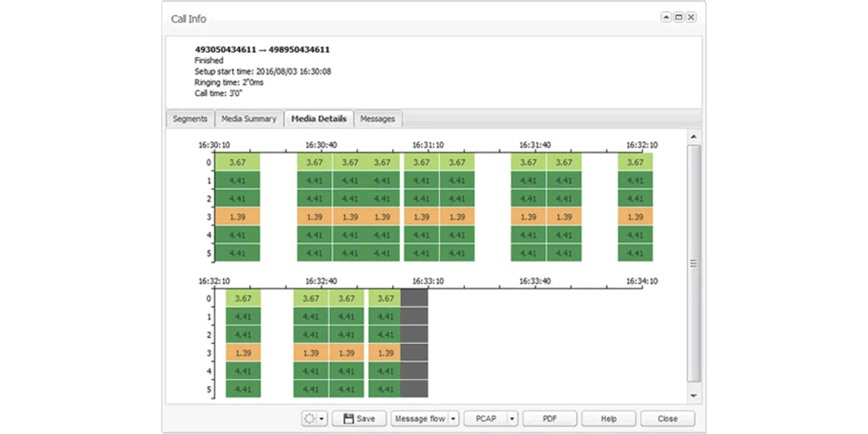Open Help from the bottom toolbar
Screen dimensions: 868x434
click(x=608, y=419)
